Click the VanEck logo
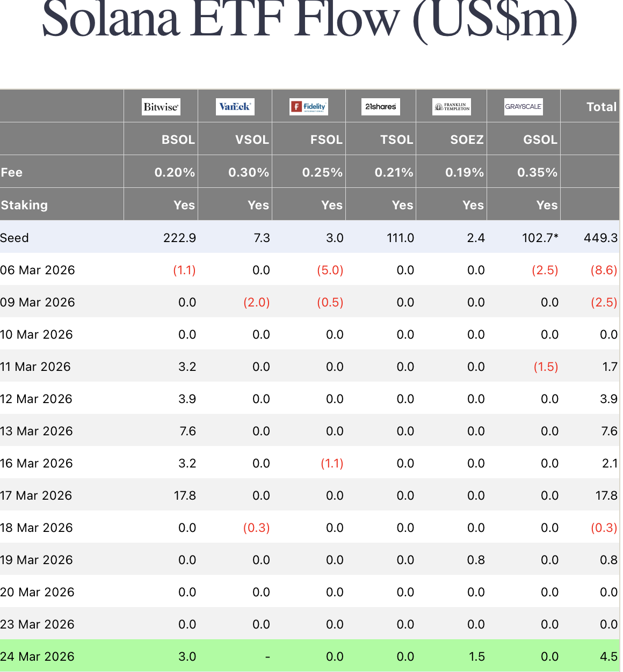The image size is (623, 672). point(235,107)
